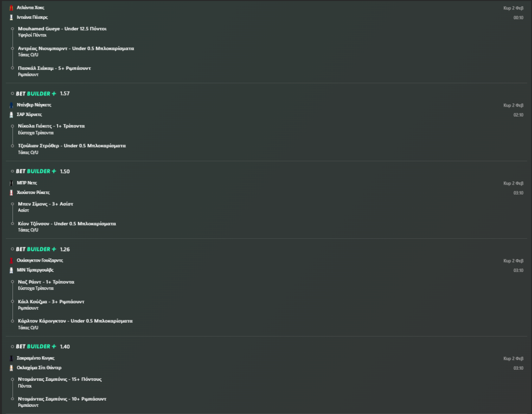This screenshot has width=532, height=414.
Task: Select the ΜΙΝ Τίμπεργουλβς jersey icon
Action: click(x=11, y=270)
